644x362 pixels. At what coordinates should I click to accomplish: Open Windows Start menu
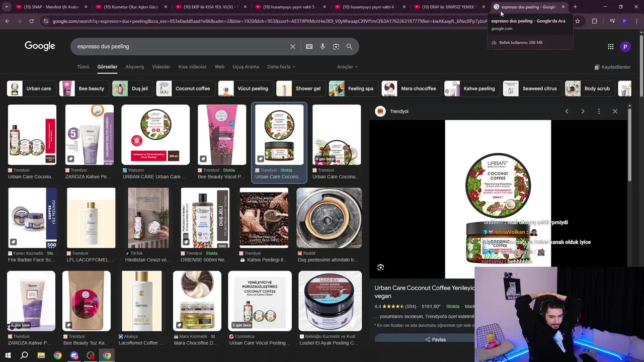click(x=8, y=355)
